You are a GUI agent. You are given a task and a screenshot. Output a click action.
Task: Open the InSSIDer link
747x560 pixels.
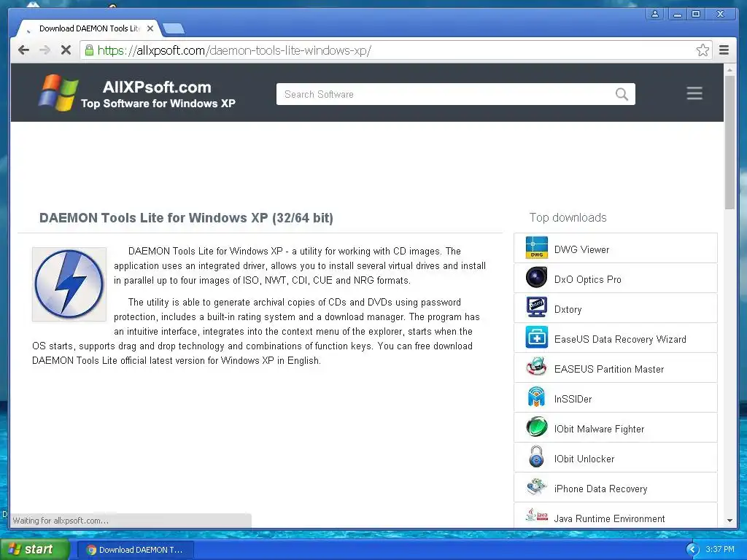[573, 399]
